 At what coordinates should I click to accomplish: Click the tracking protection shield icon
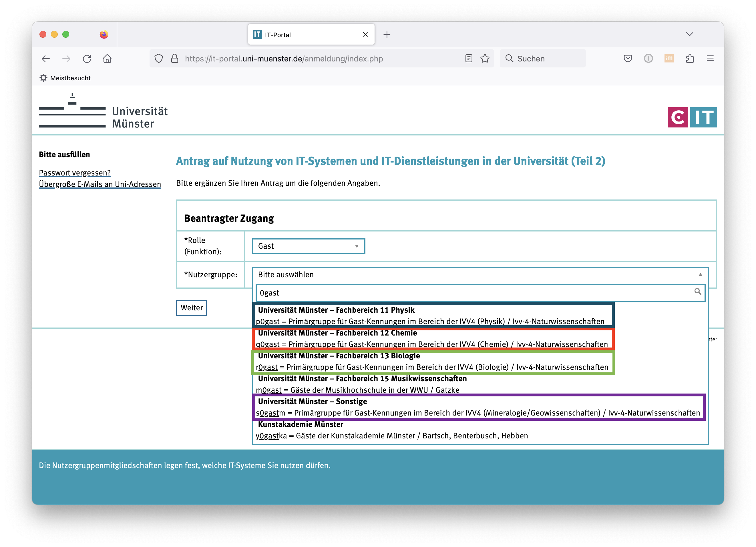coord(159,59)
